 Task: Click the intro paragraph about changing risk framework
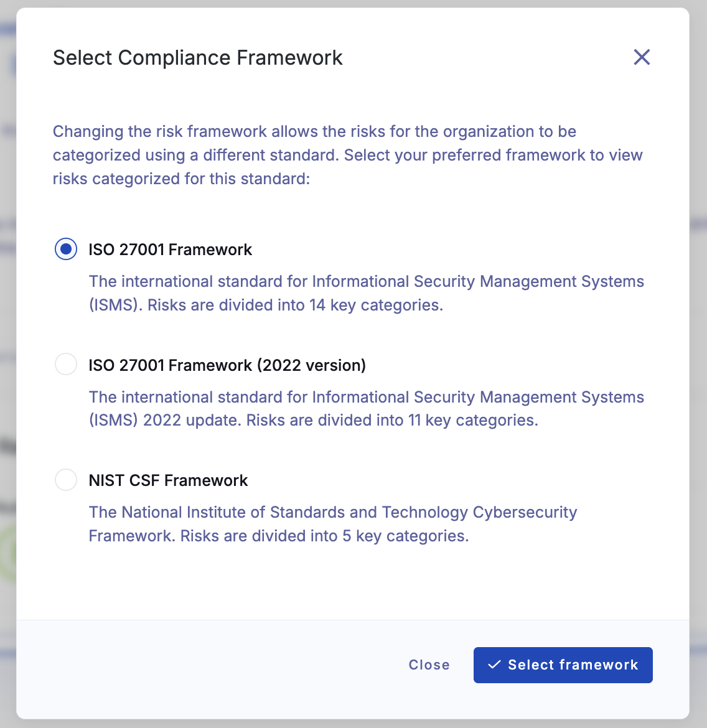[x=347, y=155]
